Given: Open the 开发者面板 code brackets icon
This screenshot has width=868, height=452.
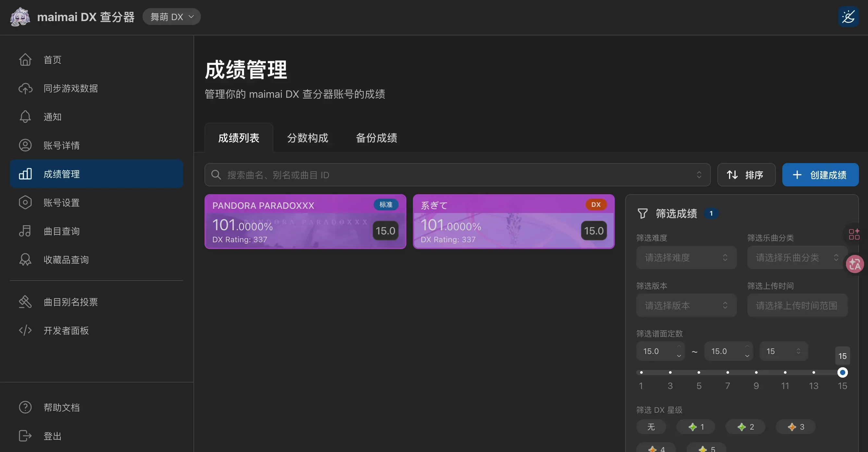Looking at the screenshot, I should pos(25,330).
